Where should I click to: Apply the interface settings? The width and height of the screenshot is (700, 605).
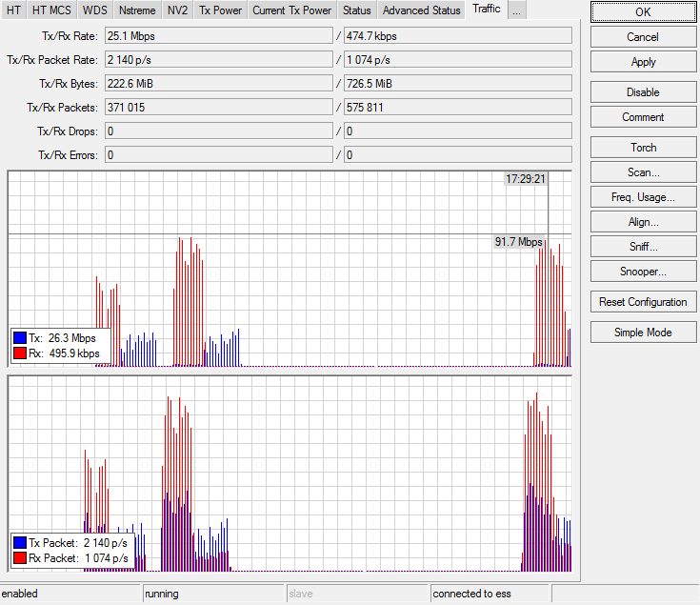(x=643, y=62)
